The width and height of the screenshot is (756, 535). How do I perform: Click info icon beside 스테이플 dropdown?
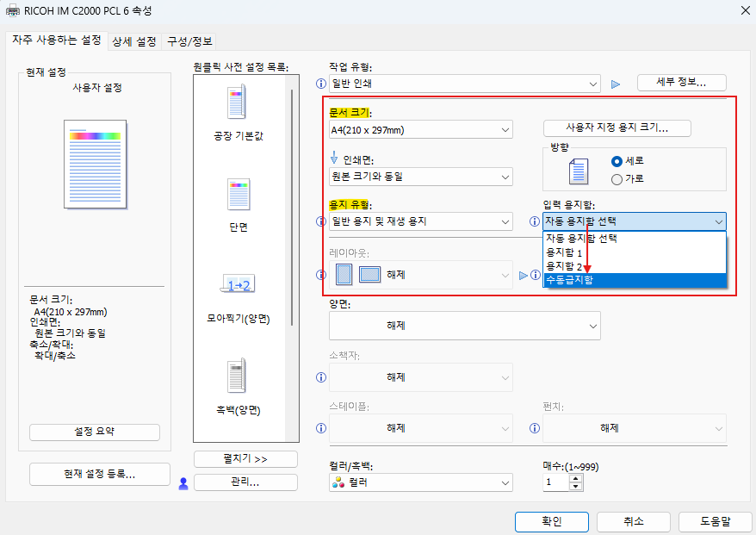click(x=321, y=428)
